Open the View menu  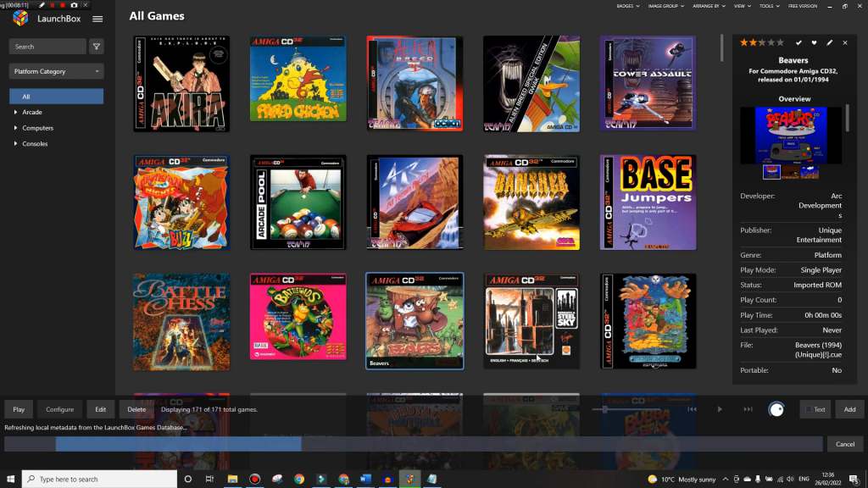coord(742,6)
